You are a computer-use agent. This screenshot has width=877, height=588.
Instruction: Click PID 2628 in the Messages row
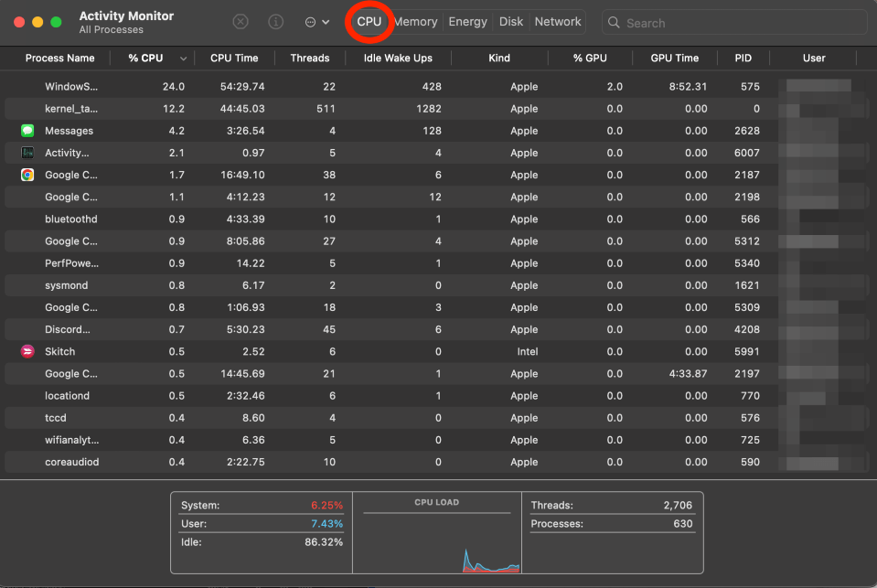pos(746,131)
